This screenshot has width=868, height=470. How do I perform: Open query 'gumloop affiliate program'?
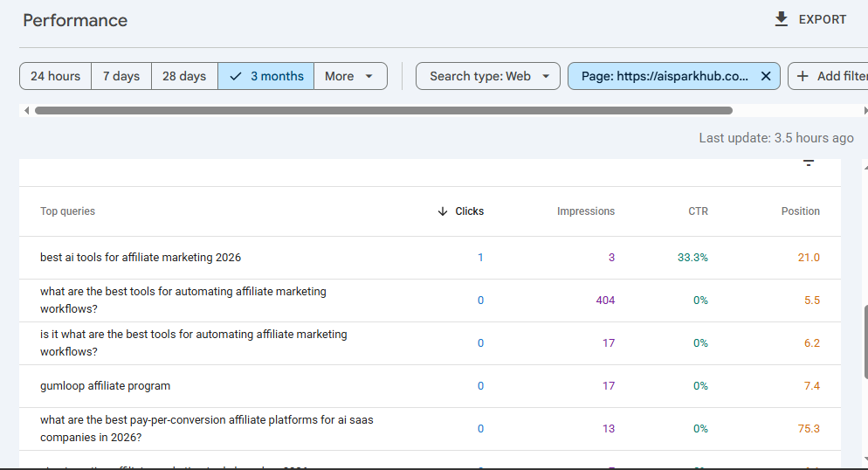105,386
